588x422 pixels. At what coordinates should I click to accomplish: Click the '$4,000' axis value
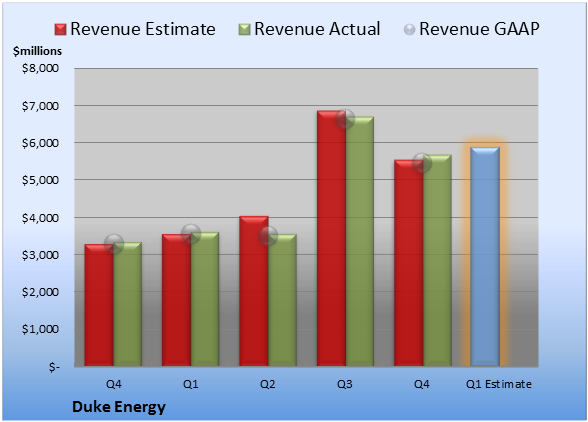[x=40, y=218]
